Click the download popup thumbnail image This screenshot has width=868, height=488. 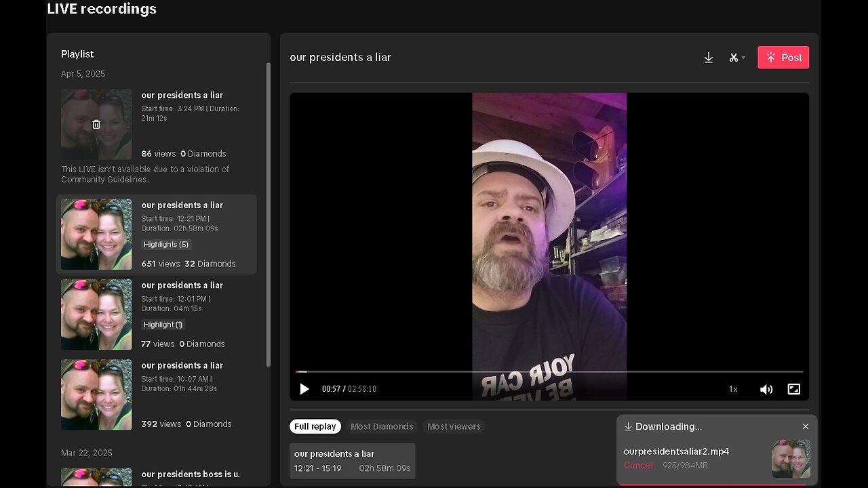tap(791, 458)
